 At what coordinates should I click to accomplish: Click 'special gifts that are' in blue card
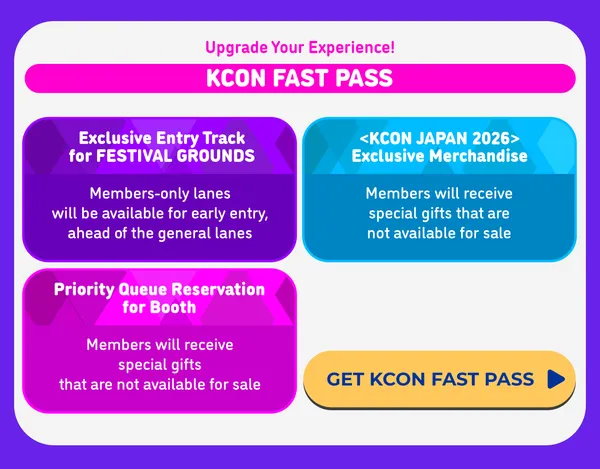pyautogui.click(x=439, y=213)
